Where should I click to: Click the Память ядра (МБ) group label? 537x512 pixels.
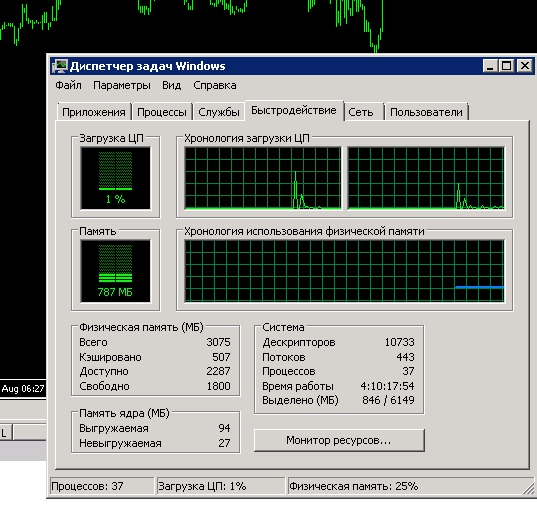coord(124,413)
